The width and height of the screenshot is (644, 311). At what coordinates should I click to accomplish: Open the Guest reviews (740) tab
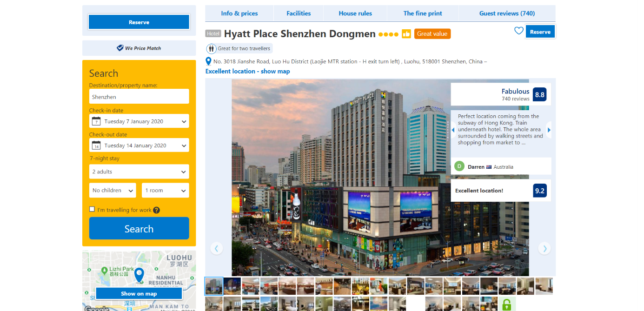[x=507, y=13]
